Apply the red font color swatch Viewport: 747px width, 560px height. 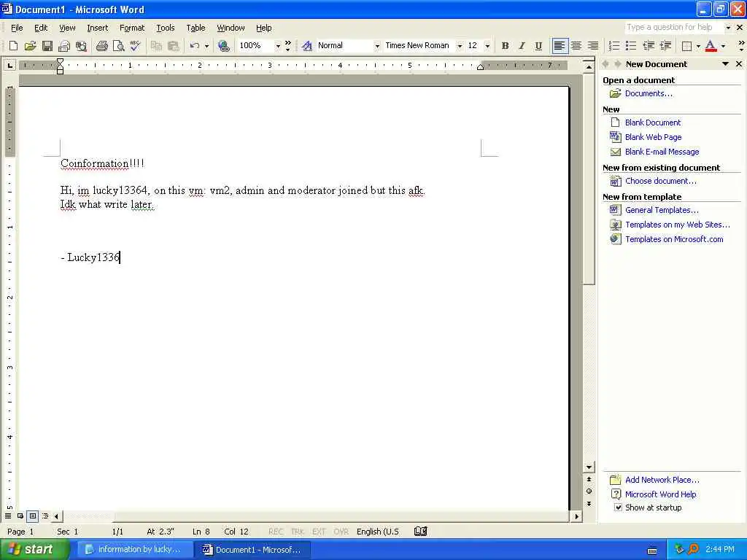point(711,46)
